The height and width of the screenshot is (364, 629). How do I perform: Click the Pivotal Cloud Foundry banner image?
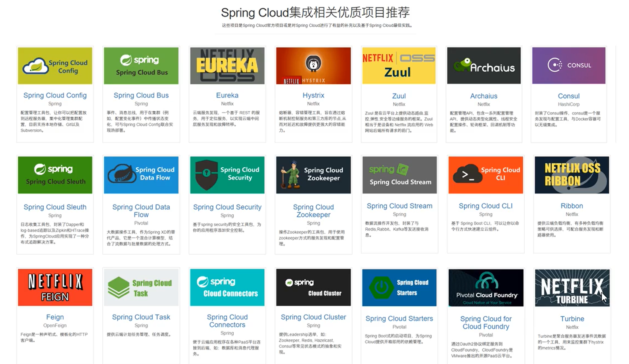tap(486, 288)
